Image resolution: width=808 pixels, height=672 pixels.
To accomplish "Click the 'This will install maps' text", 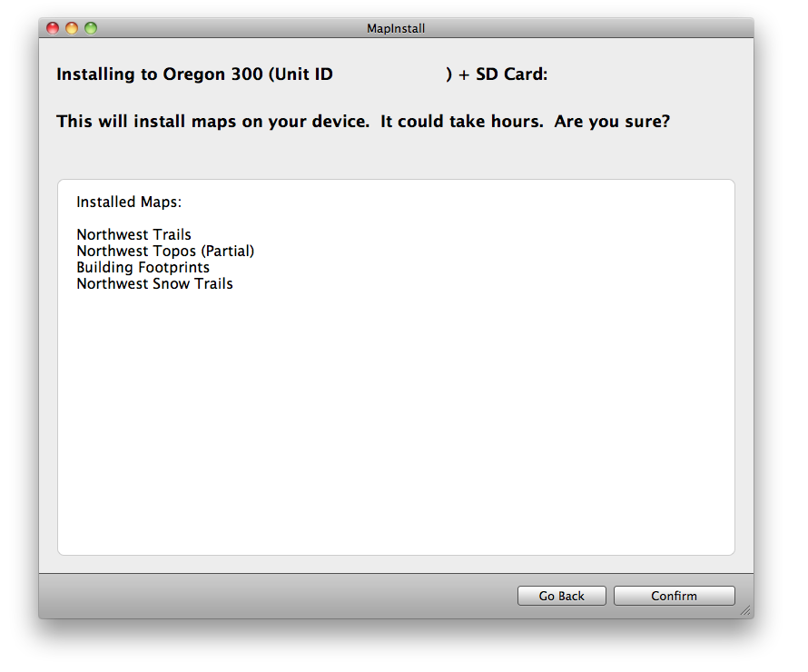I will (x=213, y=121).
